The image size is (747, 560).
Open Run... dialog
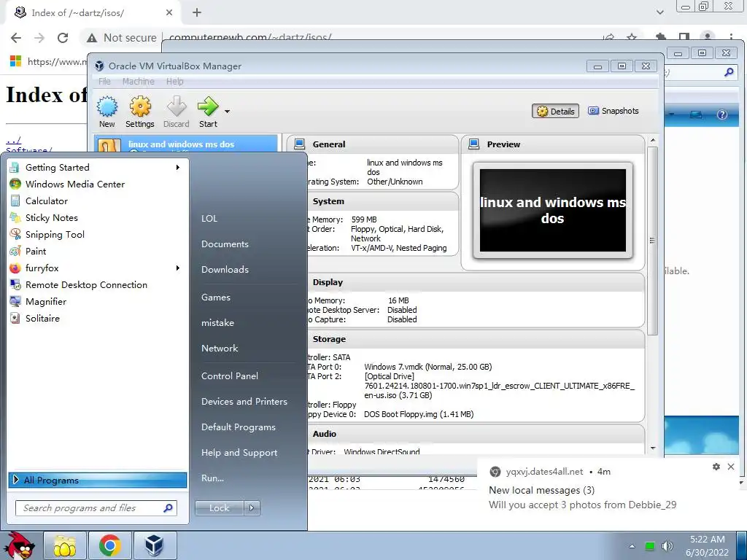point(212,478)
